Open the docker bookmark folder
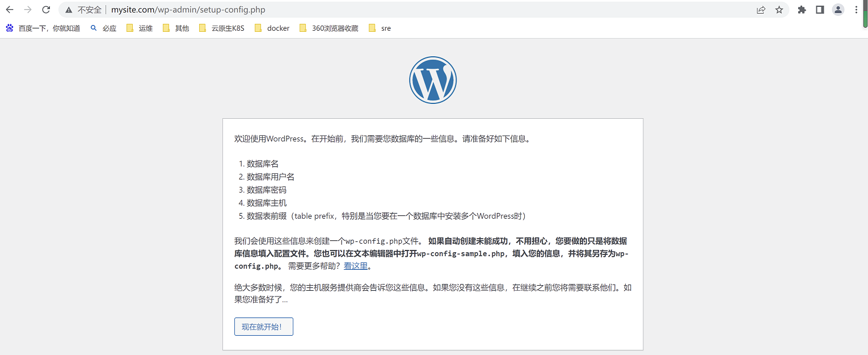The width and height of the screenshot is (868, 355). click(272, 28)
